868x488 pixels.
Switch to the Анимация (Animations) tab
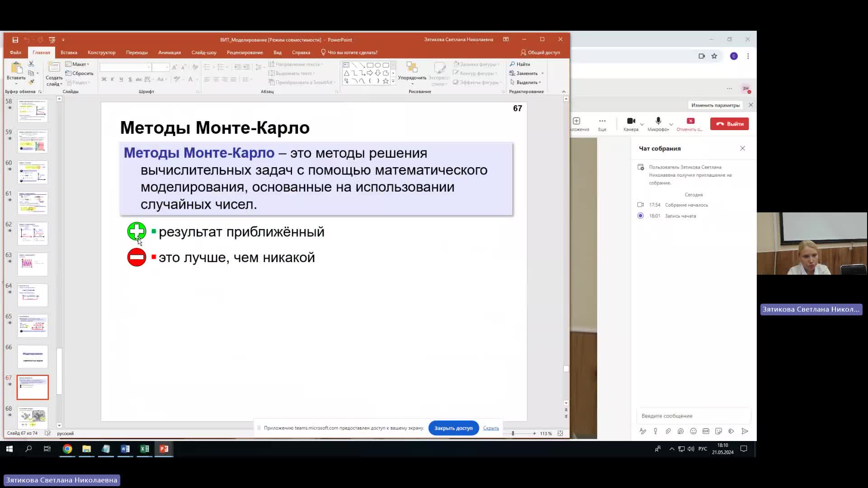pyautogui.click(x=170, y=52)
